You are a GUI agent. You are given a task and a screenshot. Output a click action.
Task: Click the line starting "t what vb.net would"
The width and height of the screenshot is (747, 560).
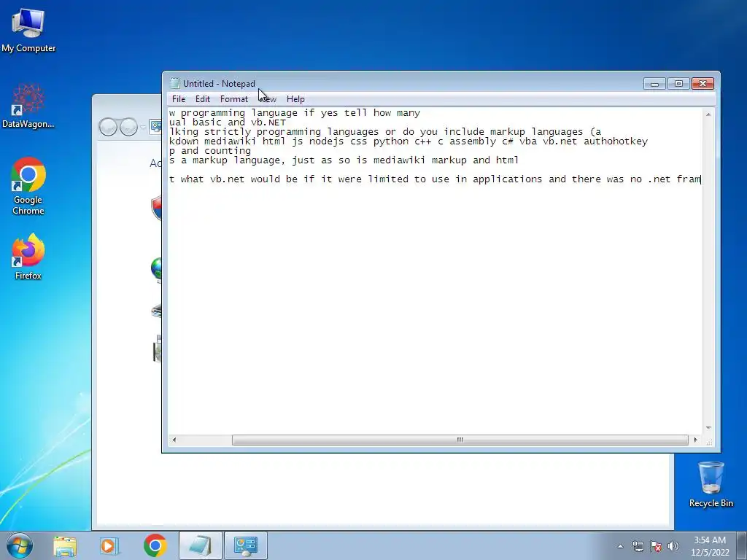(435, 179)
